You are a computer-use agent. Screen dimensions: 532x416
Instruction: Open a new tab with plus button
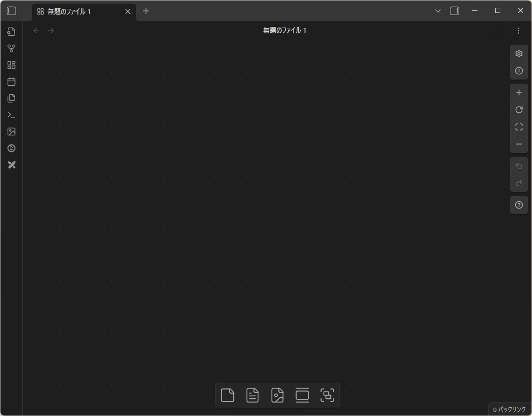tap(146, 11)
